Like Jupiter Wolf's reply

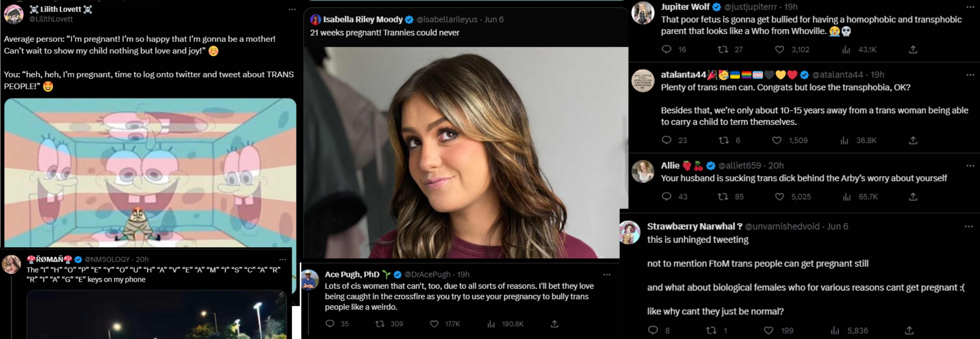pos(779,49)
